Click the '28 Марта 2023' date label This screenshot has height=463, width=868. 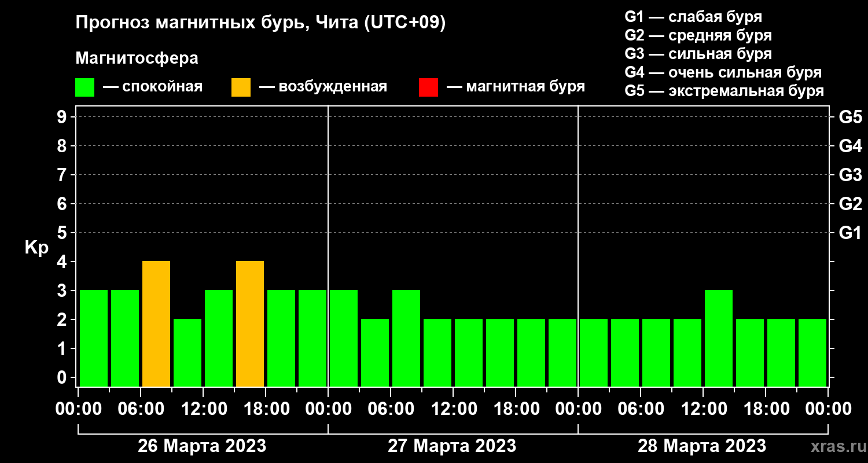tap(702, 446)
